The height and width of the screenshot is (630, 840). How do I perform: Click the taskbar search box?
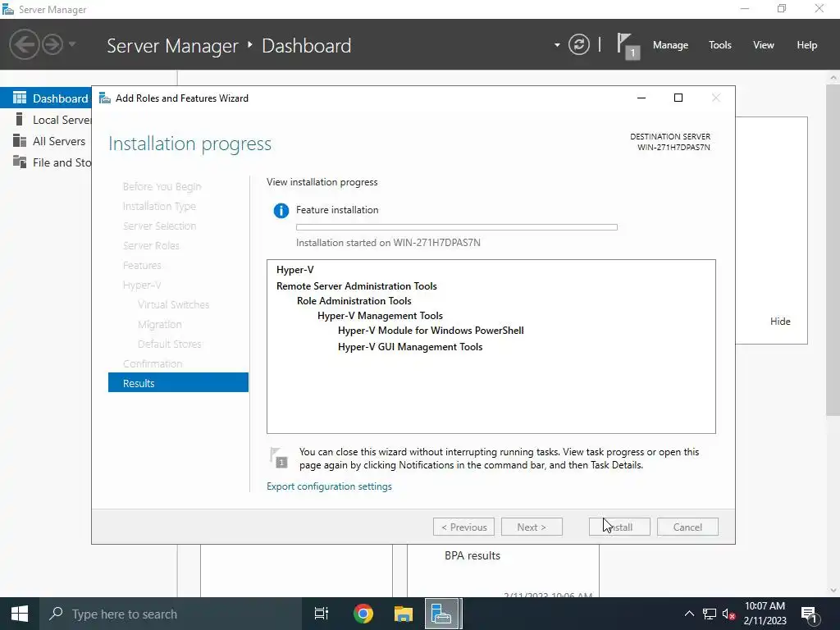click(171, 614)
